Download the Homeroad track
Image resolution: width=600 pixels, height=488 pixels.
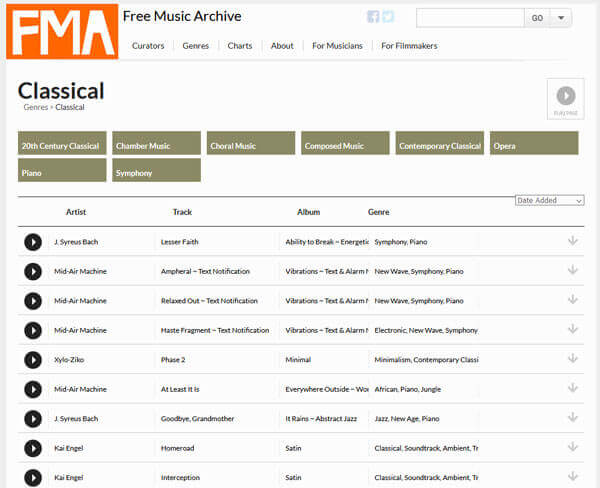(572, 447)
